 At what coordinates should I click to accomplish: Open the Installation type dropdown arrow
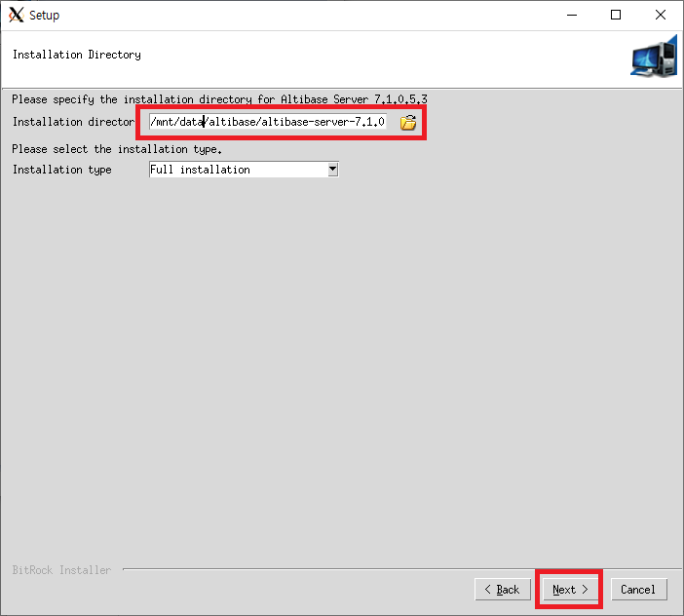coord(333,170)
